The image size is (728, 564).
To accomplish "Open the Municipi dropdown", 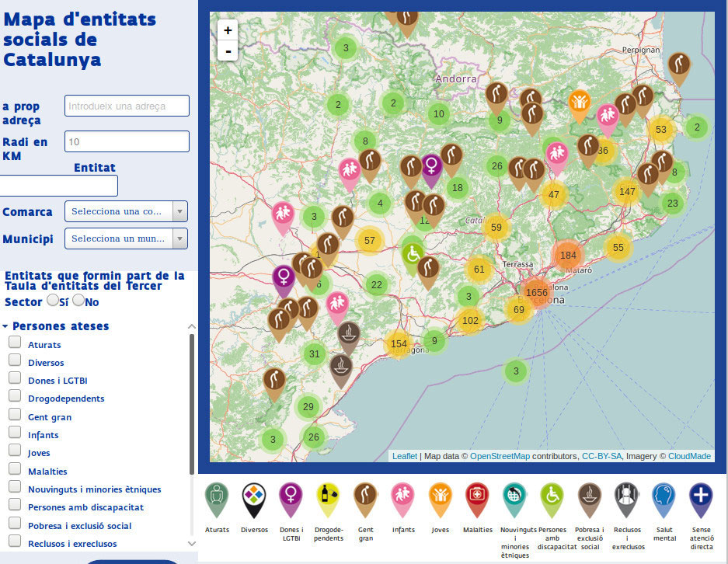I will pos(126,238).
